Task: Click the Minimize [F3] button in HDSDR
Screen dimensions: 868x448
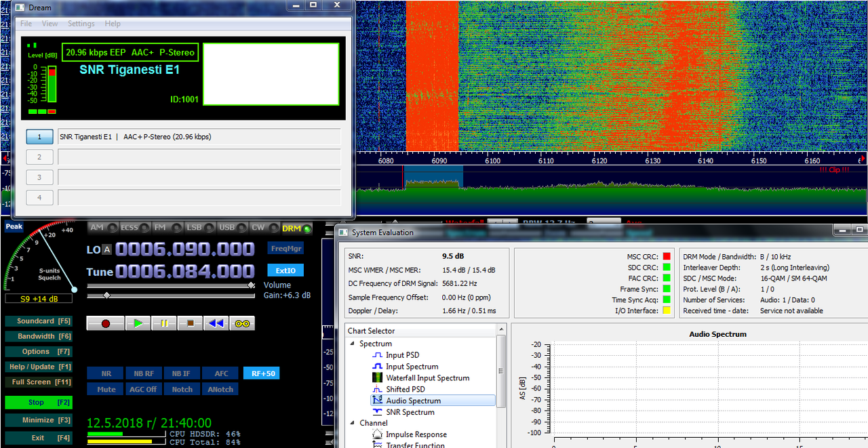Action: click(x=38, y=420)
